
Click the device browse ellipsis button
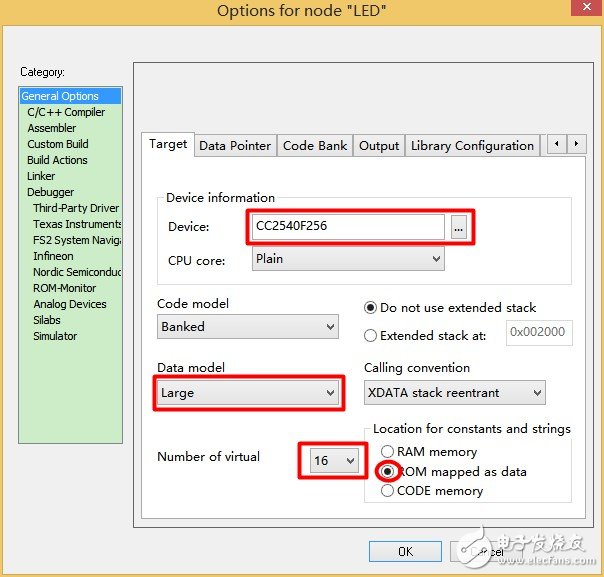pos(458,227)
